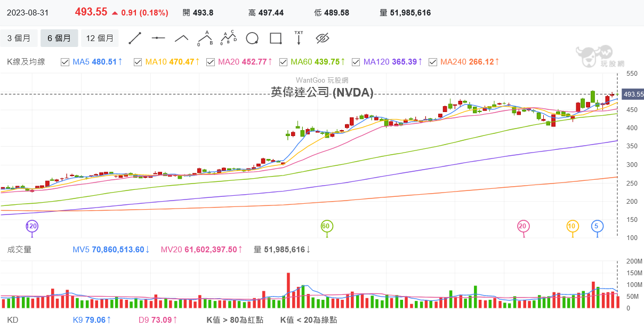Activate the TXT text annotation tool
644x327 pixels.
[x=299, y=38]
